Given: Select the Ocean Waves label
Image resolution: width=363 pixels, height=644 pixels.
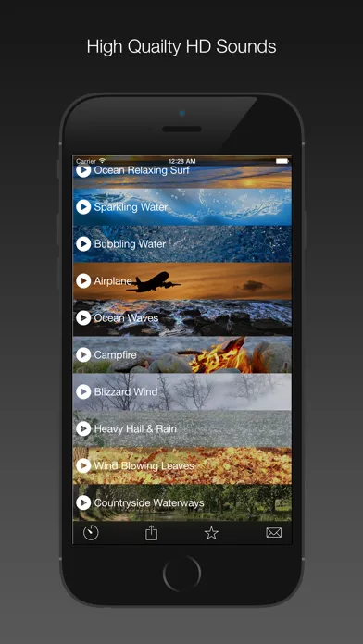Looking at the screenshot, I should coord(126,318).
